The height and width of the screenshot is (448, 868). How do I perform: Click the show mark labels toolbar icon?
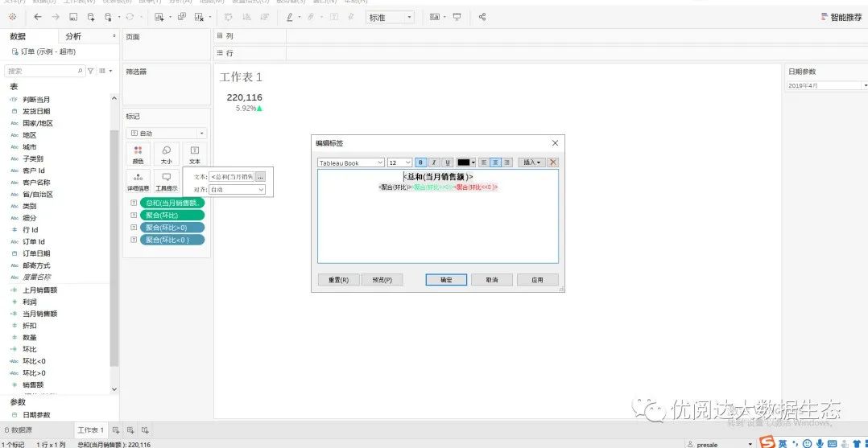point(334,17)
